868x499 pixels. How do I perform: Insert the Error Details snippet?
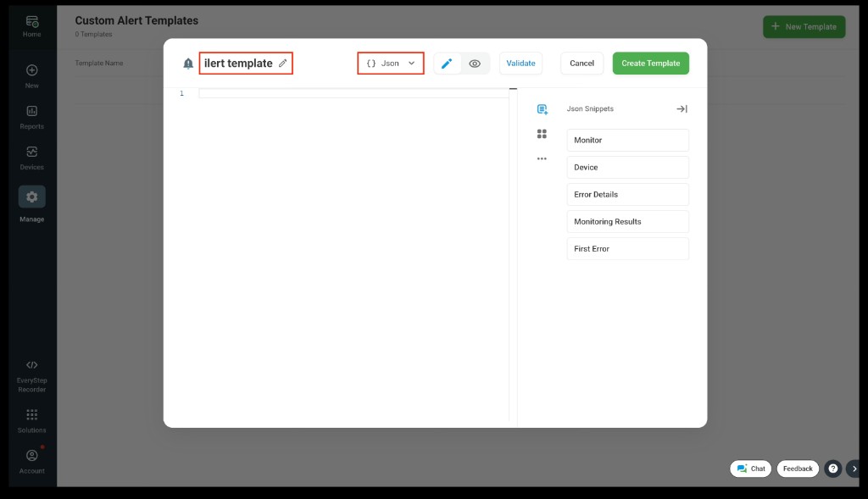tap(627, 195)
